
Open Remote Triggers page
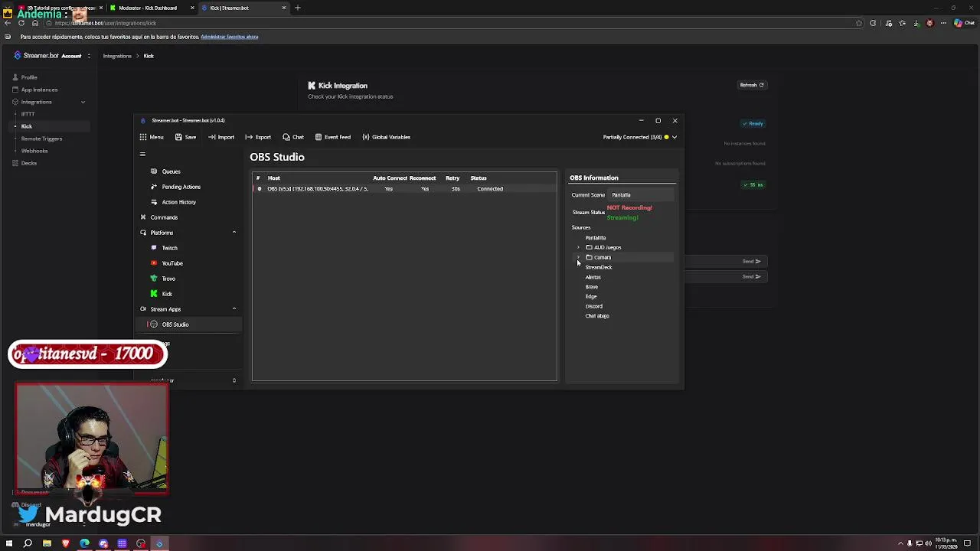(x=41, y=139)
